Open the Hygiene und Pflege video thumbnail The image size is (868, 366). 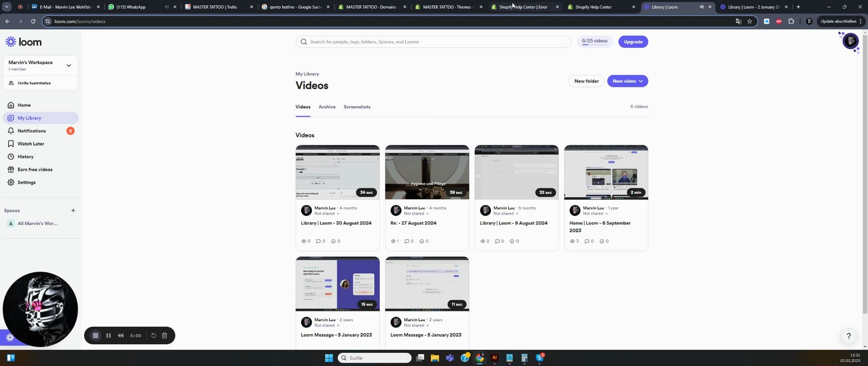[427, 172]
